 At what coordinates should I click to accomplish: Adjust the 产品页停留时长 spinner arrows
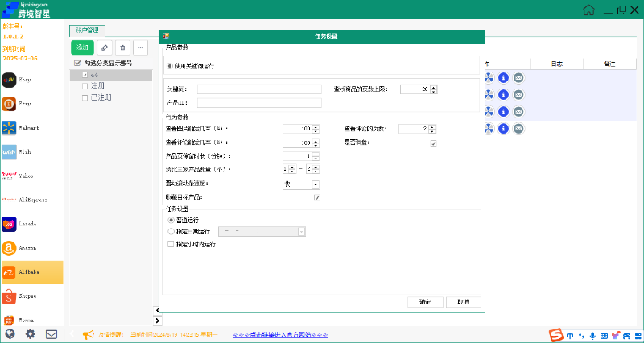point(316,156)
